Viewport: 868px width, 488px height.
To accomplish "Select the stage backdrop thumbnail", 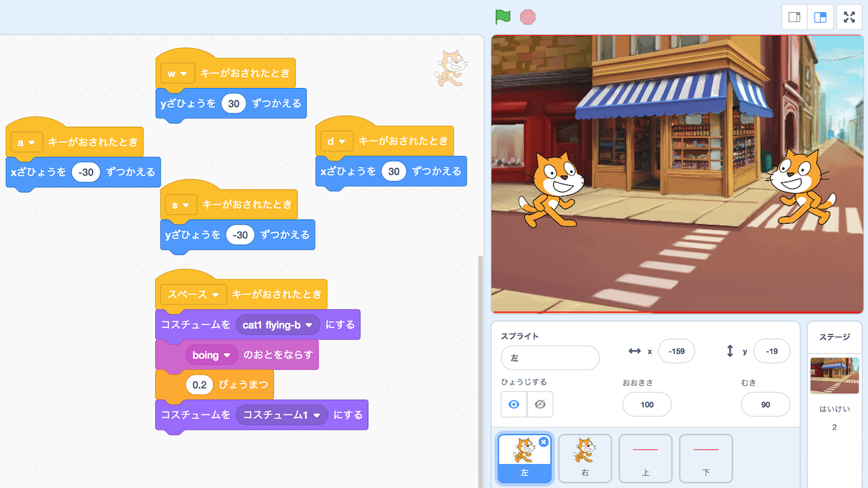I will click(834, 375).
